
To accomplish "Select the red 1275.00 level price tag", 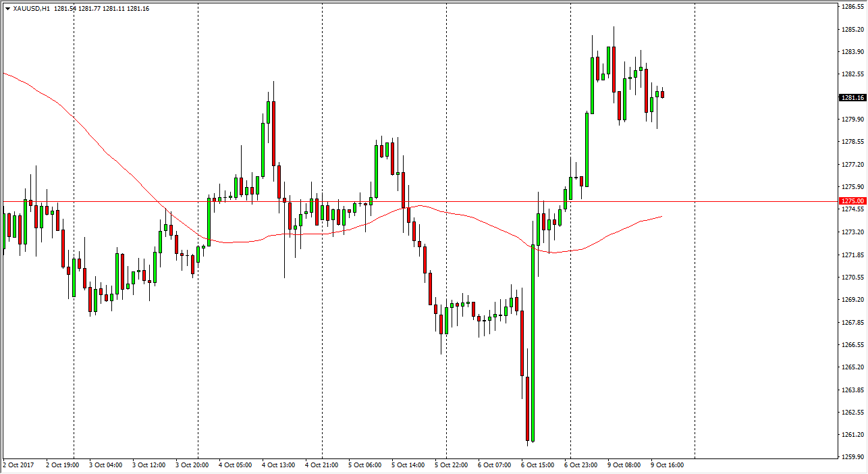I will tap(852, 201).
